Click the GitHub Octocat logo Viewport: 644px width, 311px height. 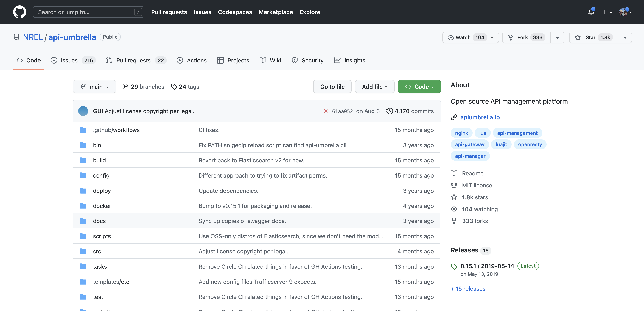(19, 12)
